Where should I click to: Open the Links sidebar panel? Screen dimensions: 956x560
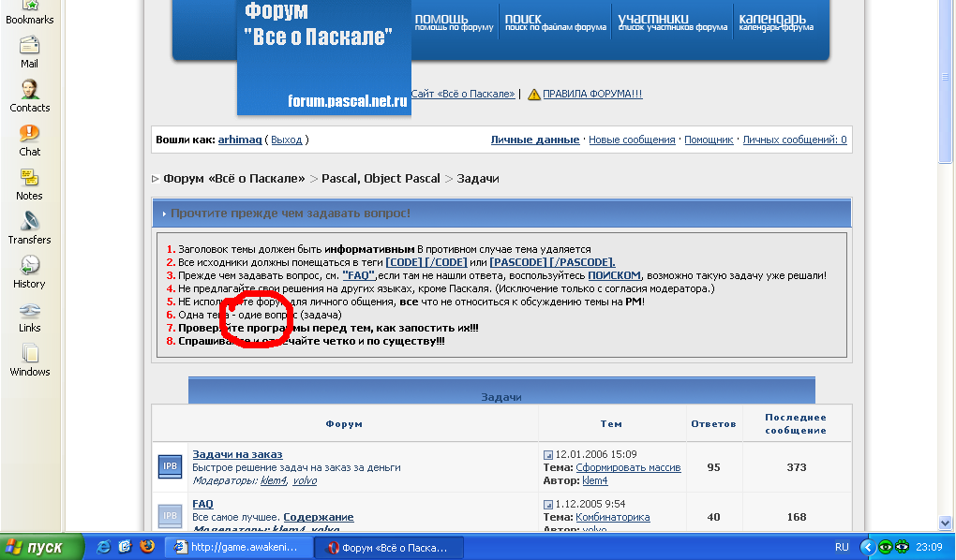coord(29,316)
